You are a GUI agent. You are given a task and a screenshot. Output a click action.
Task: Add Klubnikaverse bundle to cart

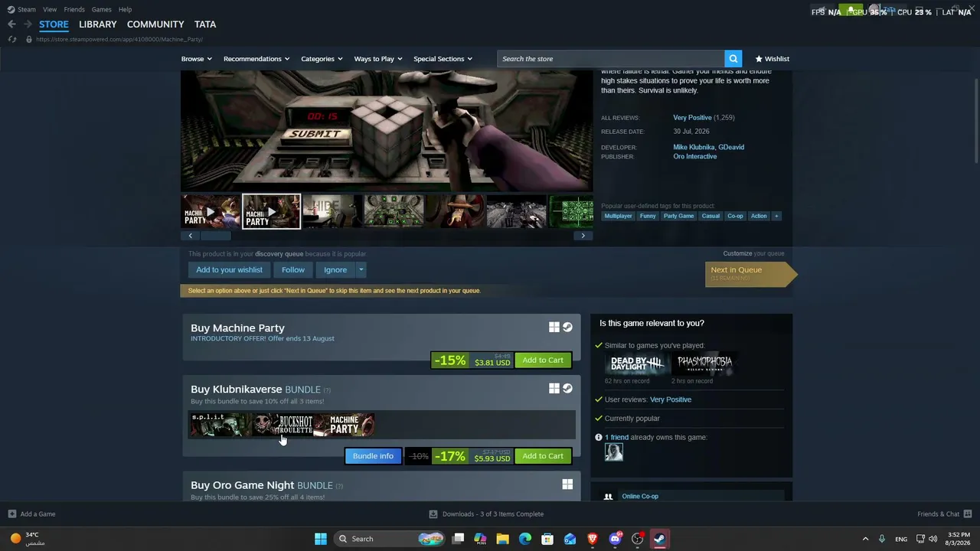pos(543,456)
